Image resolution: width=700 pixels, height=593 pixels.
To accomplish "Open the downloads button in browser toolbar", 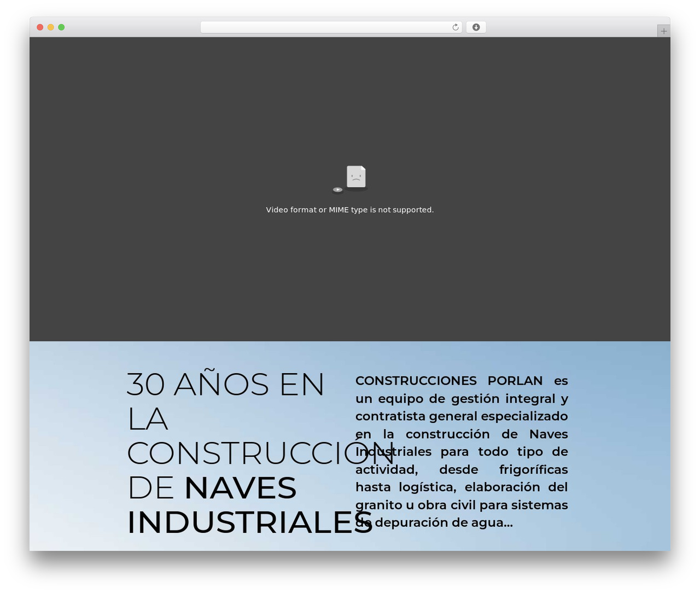I will [x=476, y=27].
